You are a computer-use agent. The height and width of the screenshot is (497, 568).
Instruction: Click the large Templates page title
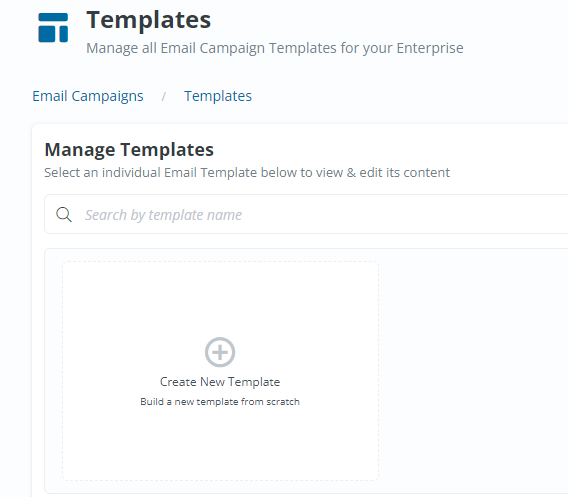tap(149, 20)
